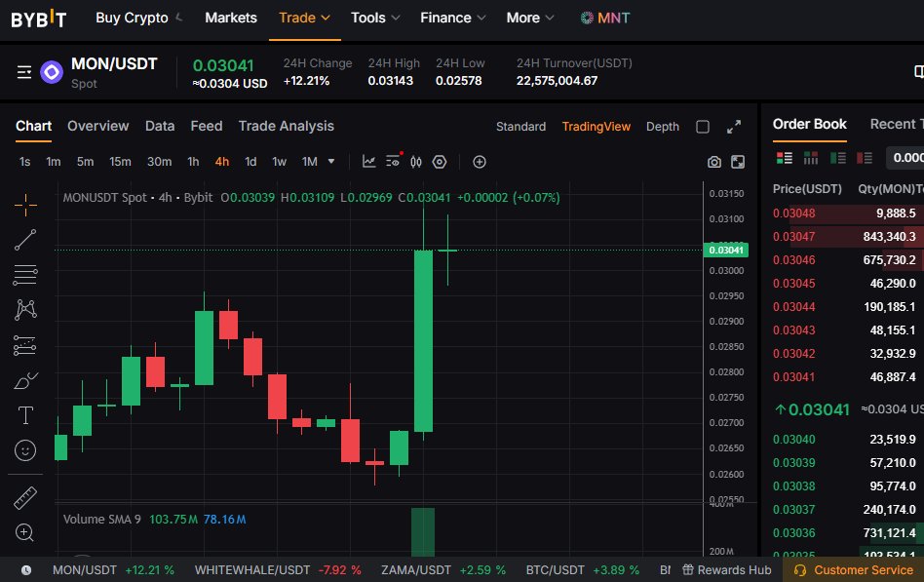Click the 0.03036 buy order row
This screenshot has width=924, height=582.
848,533
